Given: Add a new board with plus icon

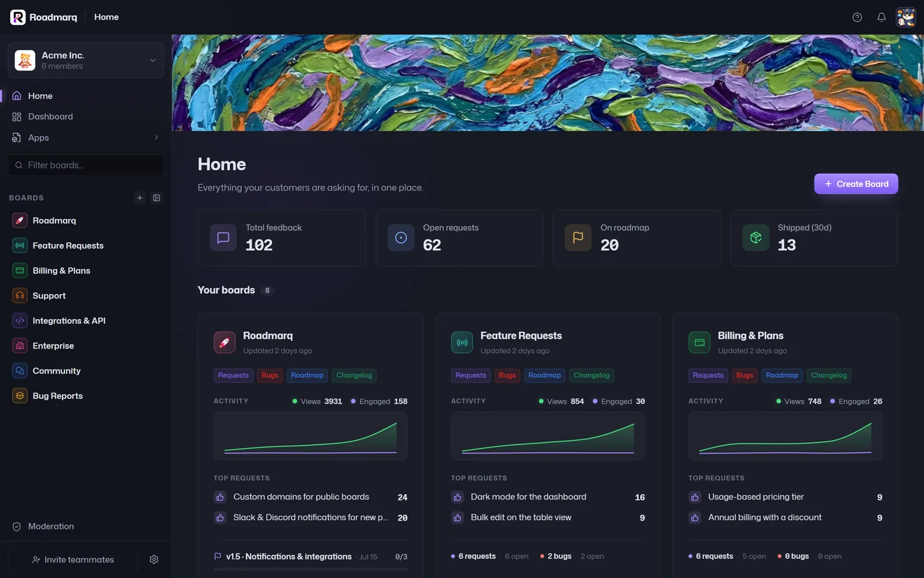Looking at the screenshot, I should (140, 198).
